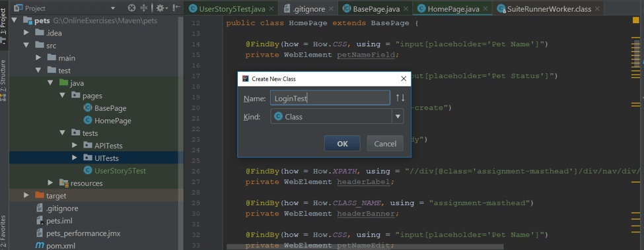Click headerLabel on line 27
The width and height of the screenshot is (644, 250).
(363, 181)
